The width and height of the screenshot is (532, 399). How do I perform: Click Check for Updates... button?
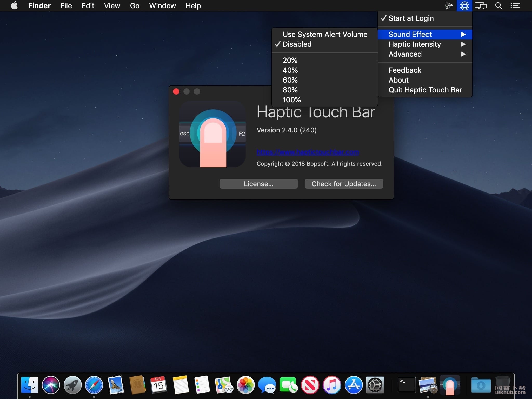coord(344,184)
